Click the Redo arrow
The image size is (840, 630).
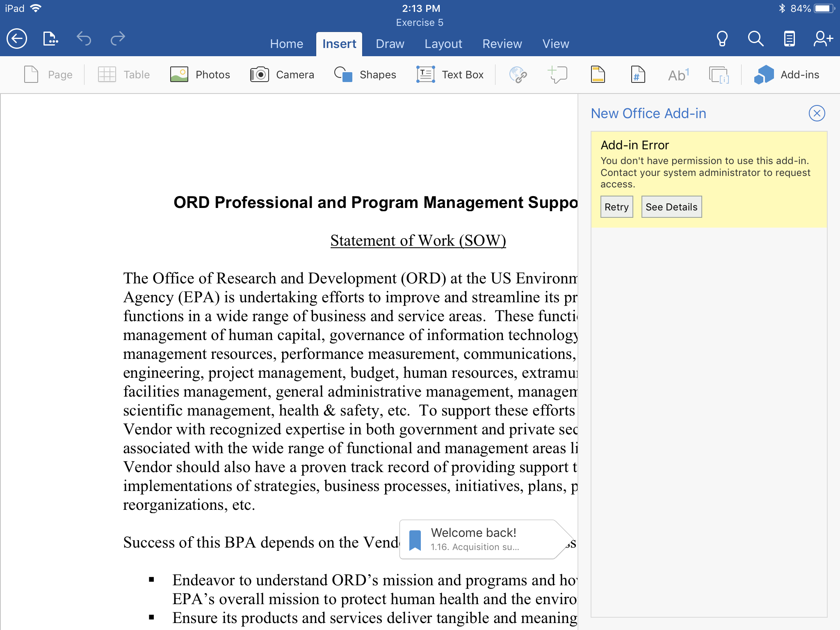pos(118,39)
